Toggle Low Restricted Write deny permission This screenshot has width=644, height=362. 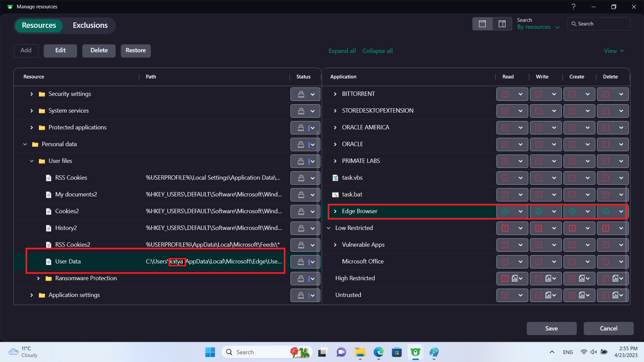pos(538,228)
